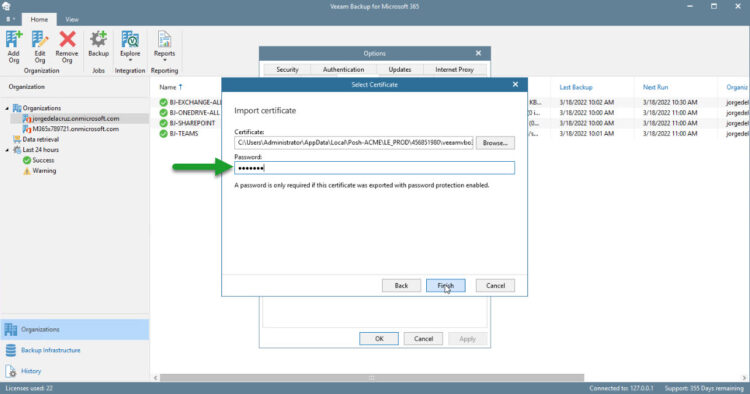The height and width of the screenshot is (394, 750).
Task: Open the main menu button left of Home
Action: tap(10, 19)
